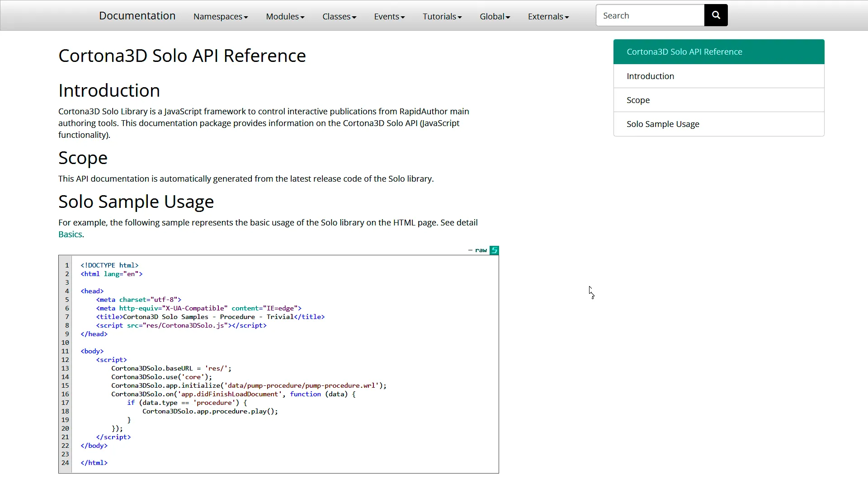The width and height of the screenshot is (868, 488).
Task: Open the Tutorials menu
Action: click(442, 17)
